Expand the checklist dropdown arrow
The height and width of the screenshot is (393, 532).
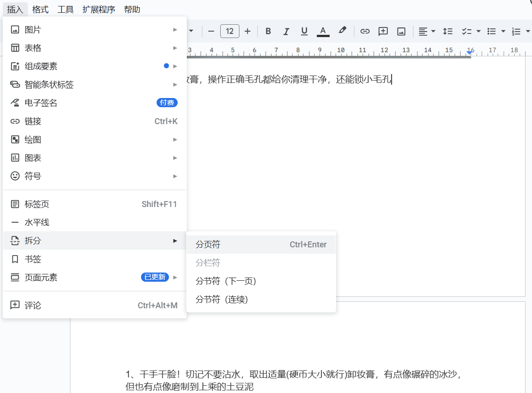coord(478,31)
